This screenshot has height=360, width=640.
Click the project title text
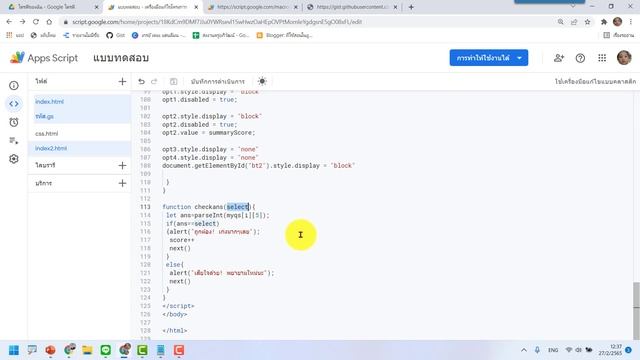pos(121,58)
